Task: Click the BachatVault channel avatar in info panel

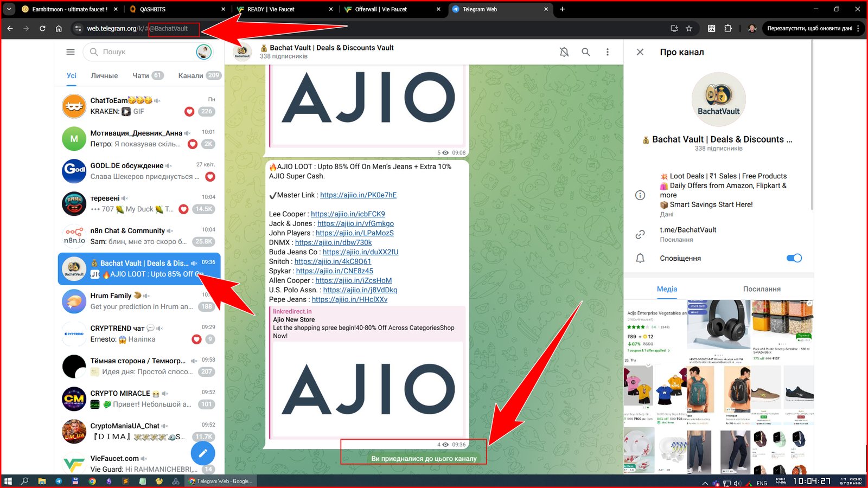Action: click(719, 100)
